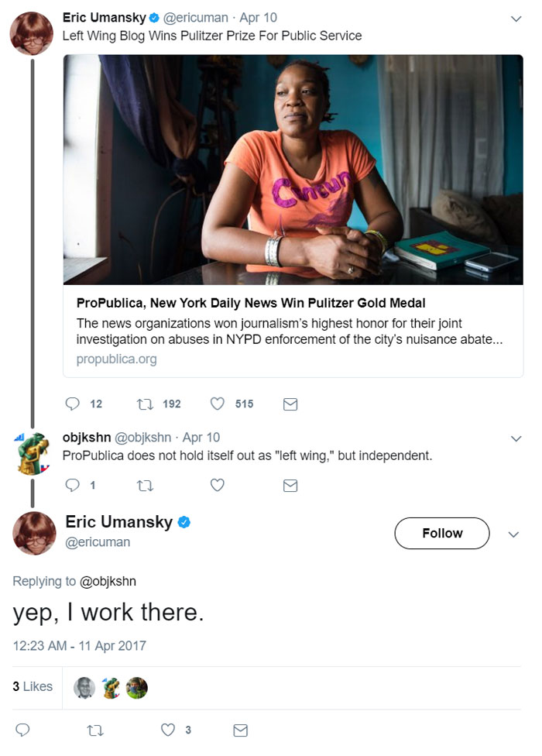Image resolution: width=542 pixels, height=756 pixels.
Task: Send 'yep, I work there' via Direct Message
Action: coord(241,729)
